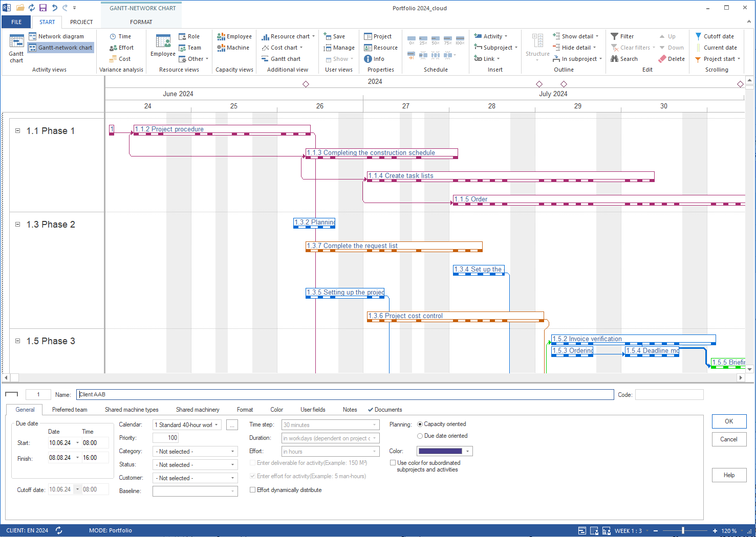Image resolution: width=756 pixels, height=537 pixels.
Task: Collapse the 1.5 Phase 3 group
Action: [17, 341]
